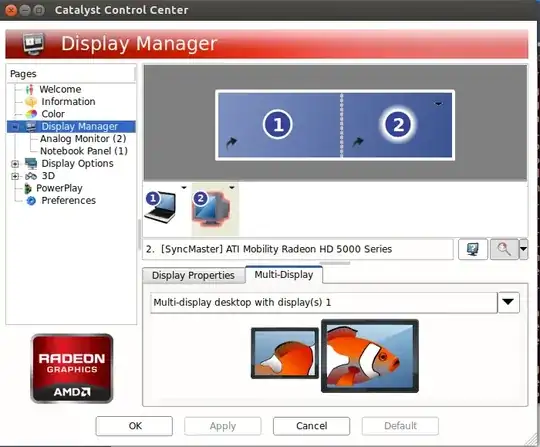Open dropdown arrow on display 2 preview
This screenshot has height=447, width=540.
click(x=438, y=103)
